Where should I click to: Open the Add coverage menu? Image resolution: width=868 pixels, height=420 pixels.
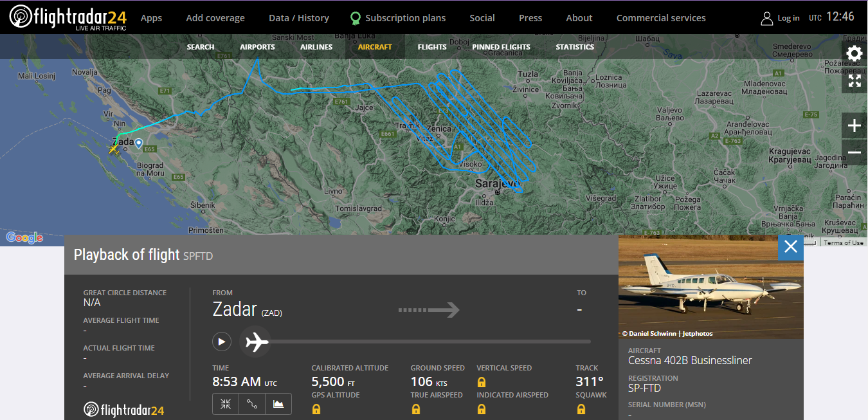pyautogui.click(x=215, y=18)
